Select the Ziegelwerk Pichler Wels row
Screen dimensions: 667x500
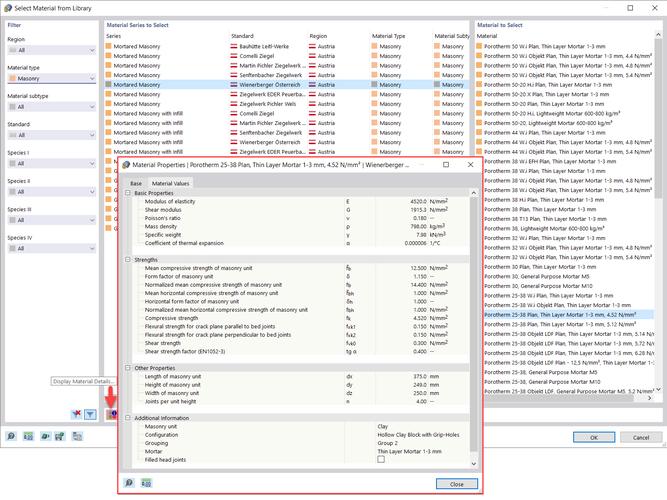click(x=286, y=104)
